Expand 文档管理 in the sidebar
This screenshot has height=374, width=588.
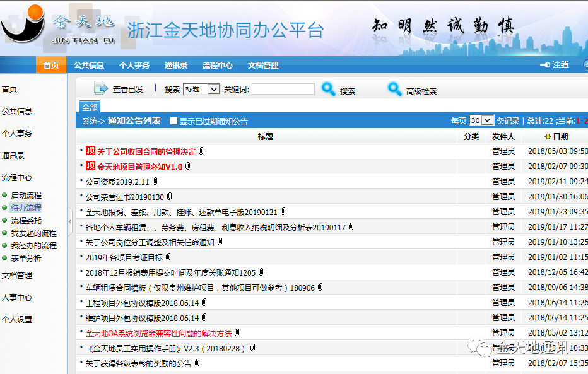point(17,276)
